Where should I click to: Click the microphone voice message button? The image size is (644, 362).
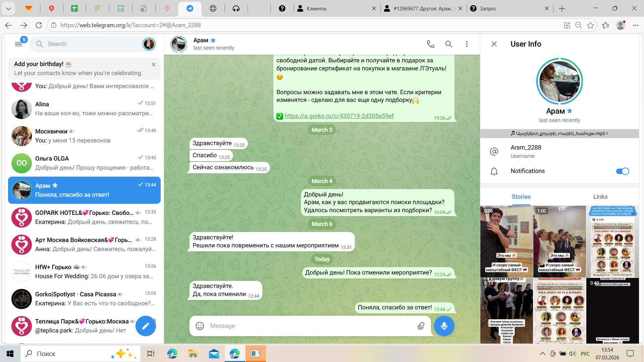[x=444, y=326]
